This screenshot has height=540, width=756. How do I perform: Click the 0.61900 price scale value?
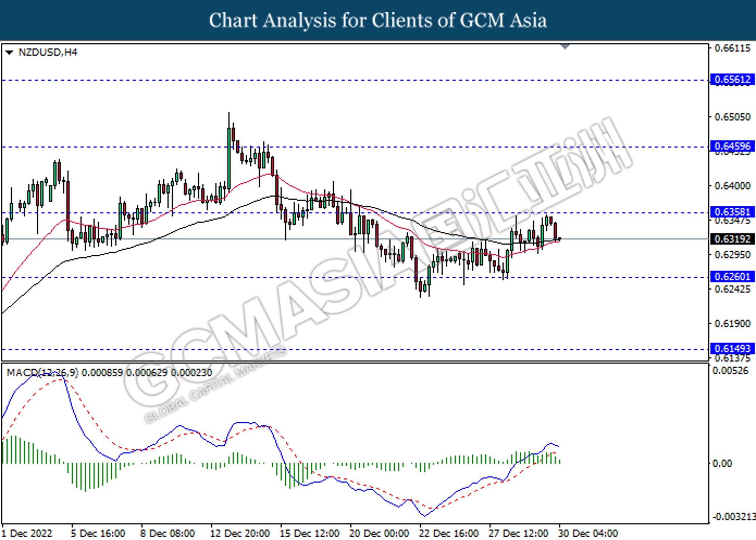[732, 324]
